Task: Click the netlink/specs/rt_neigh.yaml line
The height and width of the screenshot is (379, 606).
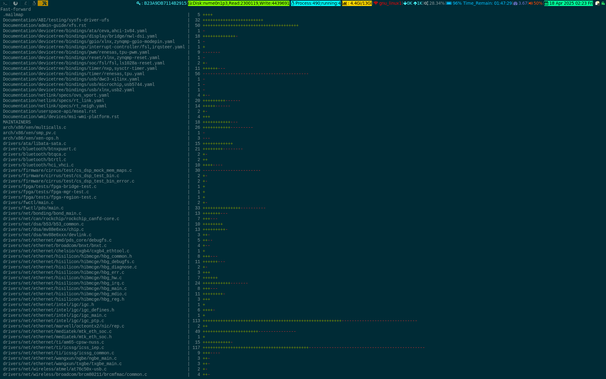Action: point(55,106)
